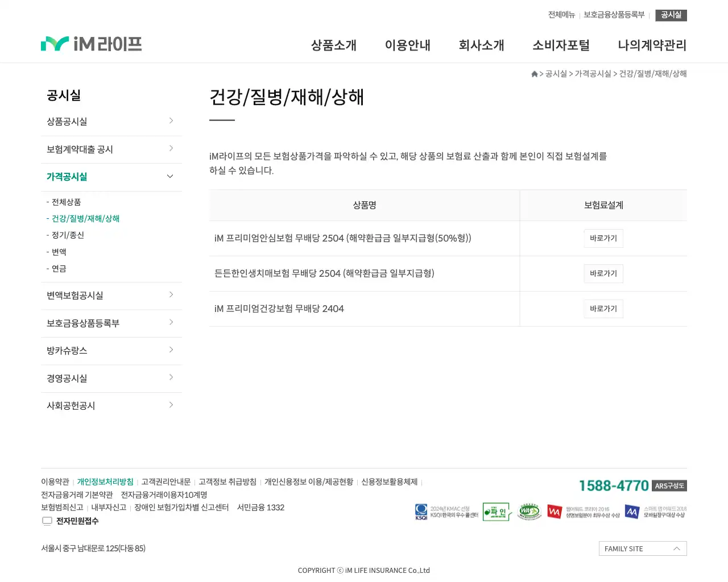
Task: Click 경영공시실 sidebar label
Action: click(x=67, y=379)
